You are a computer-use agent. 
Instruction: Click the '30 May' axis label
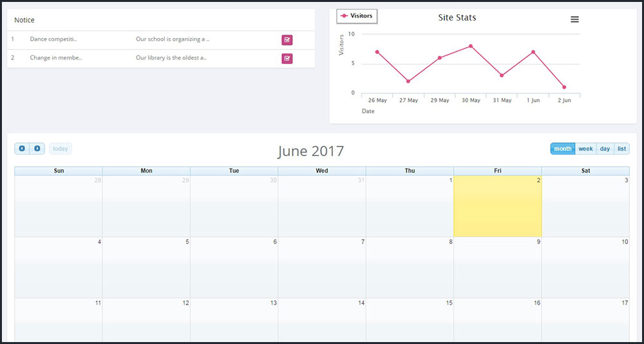click(x=471, y=100)
